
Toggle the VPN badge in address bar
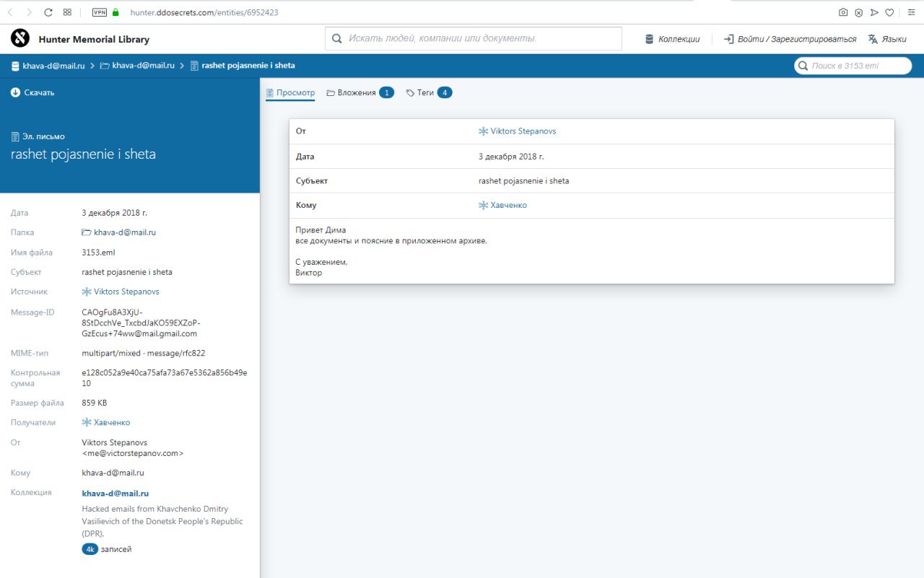[100, 12]
